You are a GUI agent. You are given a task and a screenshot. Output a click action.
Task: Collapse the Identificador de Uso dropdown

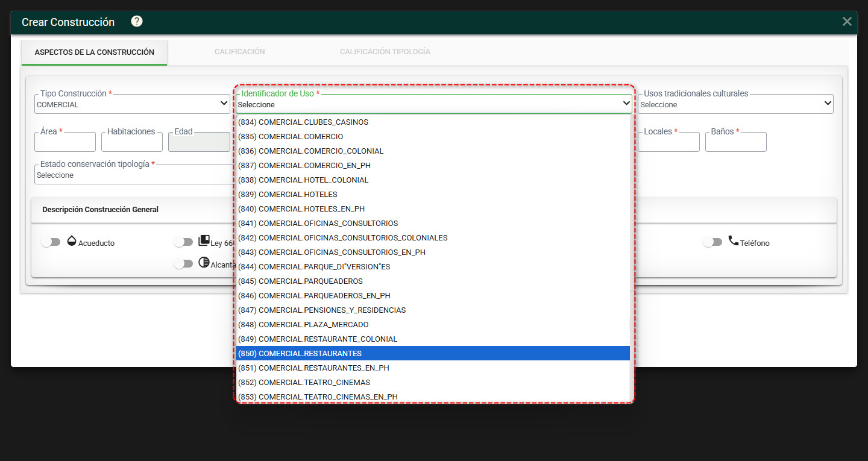pos(434,104)
